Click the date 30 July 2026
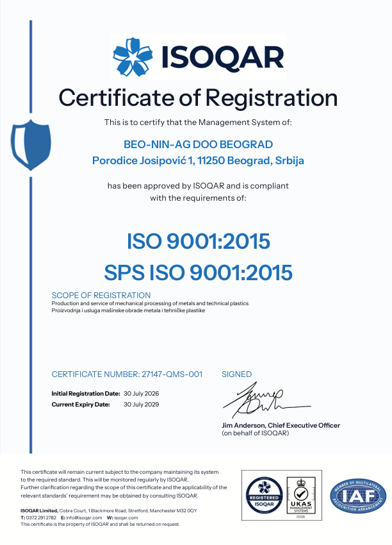This screenshot has width=392, height=545. [x=142, y=394]
